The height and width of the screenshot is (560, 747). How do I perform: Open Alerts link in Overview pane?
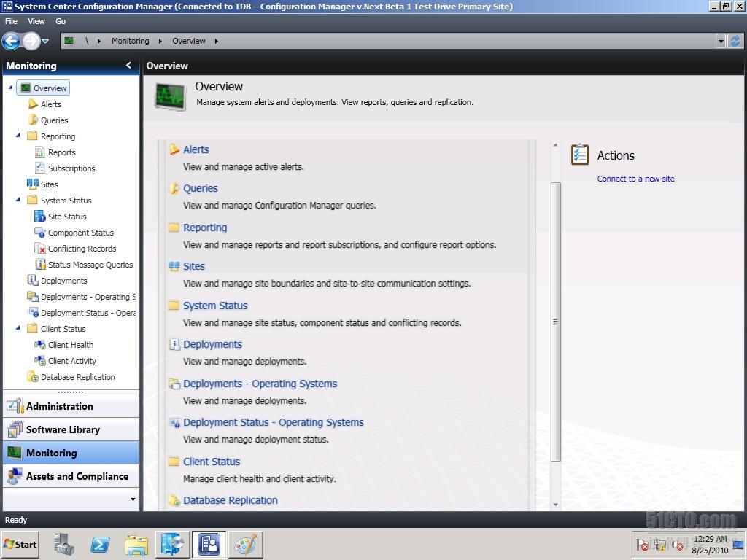tap(196, 149)
